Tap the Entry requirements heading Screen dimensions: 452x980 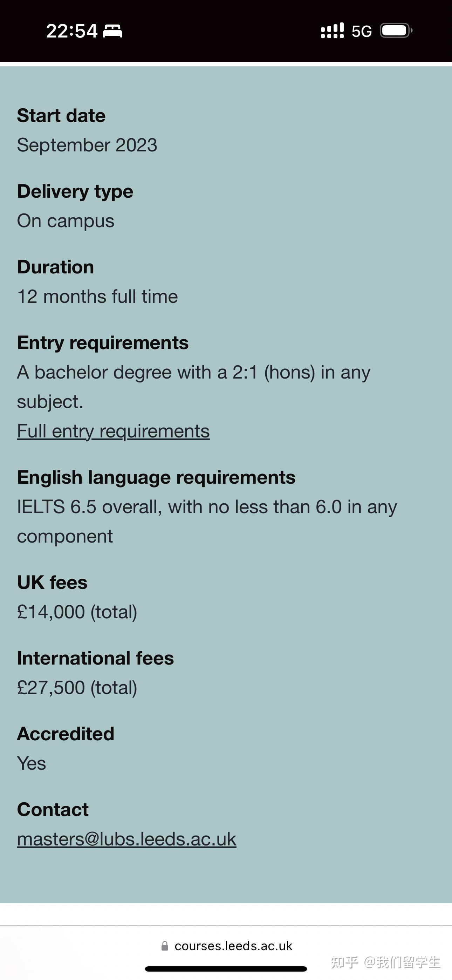point(103,343)
